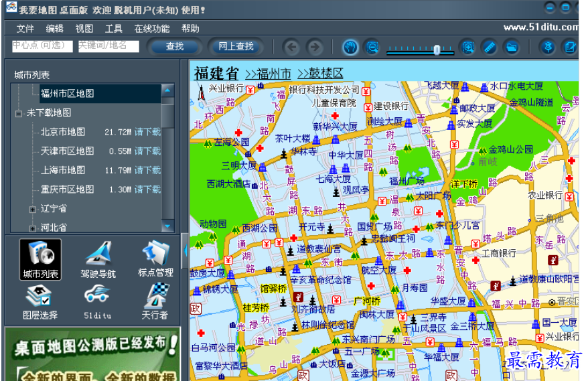Viewport: 588px width, 381px height.
Task: Click the 关键词/地名 keyword input field
Action: pyautogui.click(x=108, y=46)
